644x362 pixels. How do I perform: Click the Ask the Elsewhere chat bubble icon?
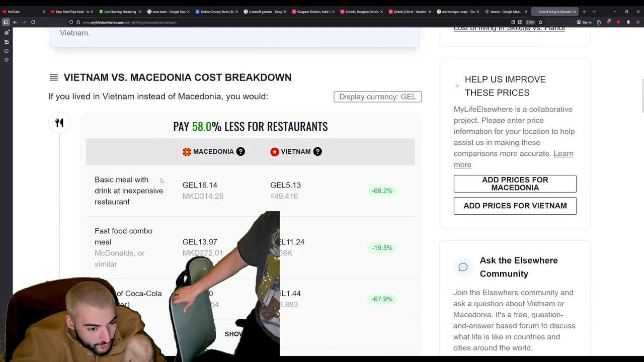(x=463, y=267)
